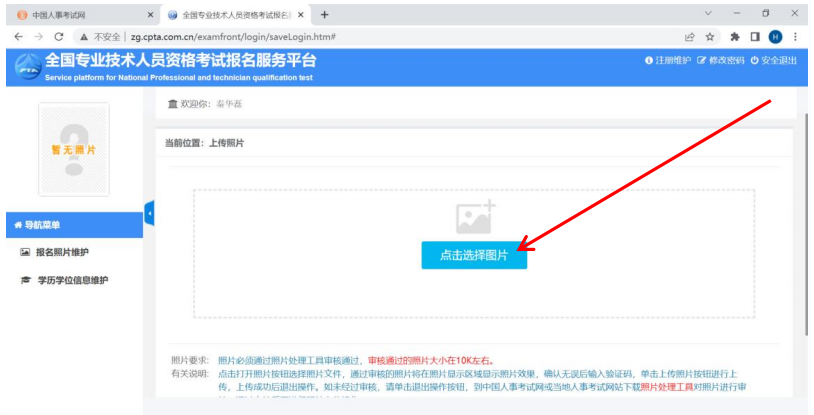Image resolution: width=814 pixels, height=415 pixels.
Task: Open the tab search dropdown chevron
Action: 708,14
